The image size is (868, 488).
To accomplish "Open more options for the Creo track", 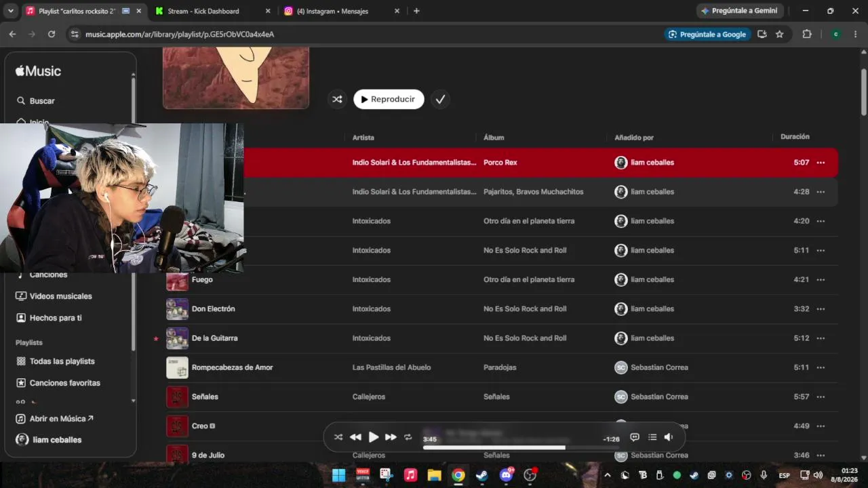I will pyautogui.click(x=821, y=426).
